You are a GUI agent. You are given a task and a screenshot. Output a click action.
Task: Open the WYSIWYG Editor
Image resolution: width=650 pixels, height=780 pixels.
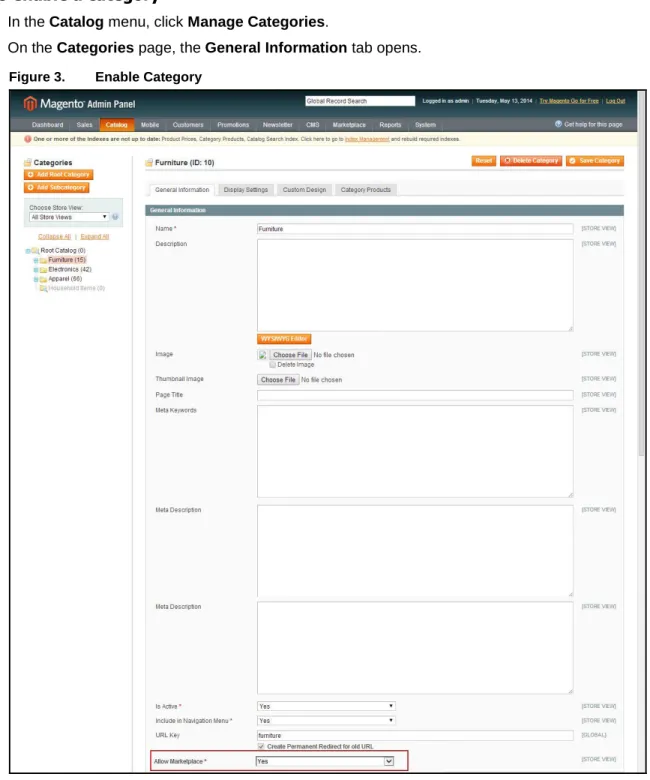click(284, 339)
